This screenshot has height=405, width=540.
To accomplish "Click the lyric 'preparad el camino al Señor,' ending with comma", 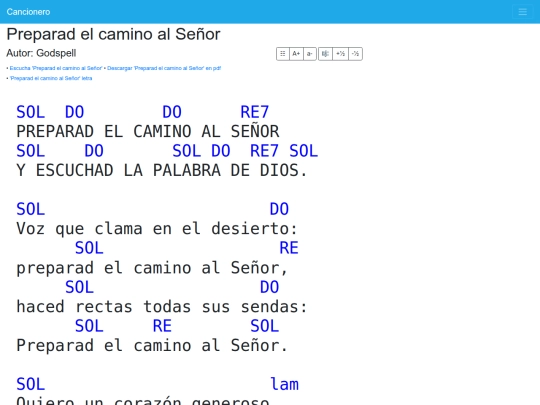I will click(152, 268).
